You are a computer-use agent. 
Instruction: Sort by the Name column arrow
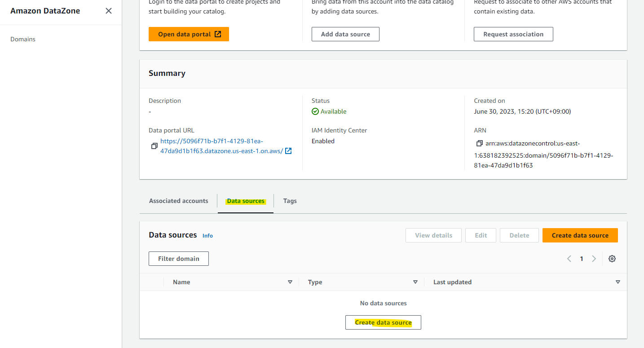click(290, 282)
